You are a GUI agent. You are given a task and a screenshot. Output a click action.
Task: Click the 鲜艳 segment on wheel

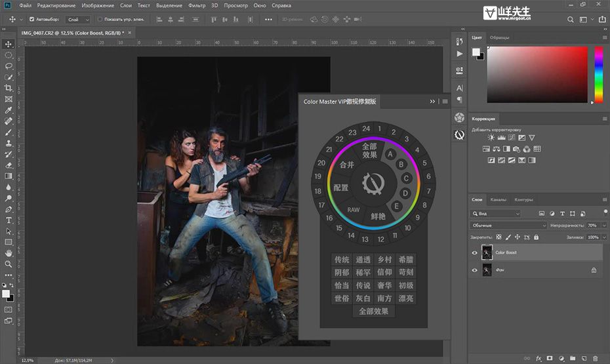point(378,216)
